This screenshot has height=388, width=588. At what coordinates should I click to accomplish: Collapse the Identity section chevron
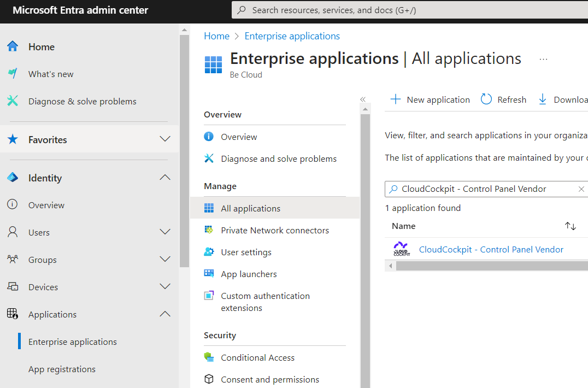tap(165, 177)
